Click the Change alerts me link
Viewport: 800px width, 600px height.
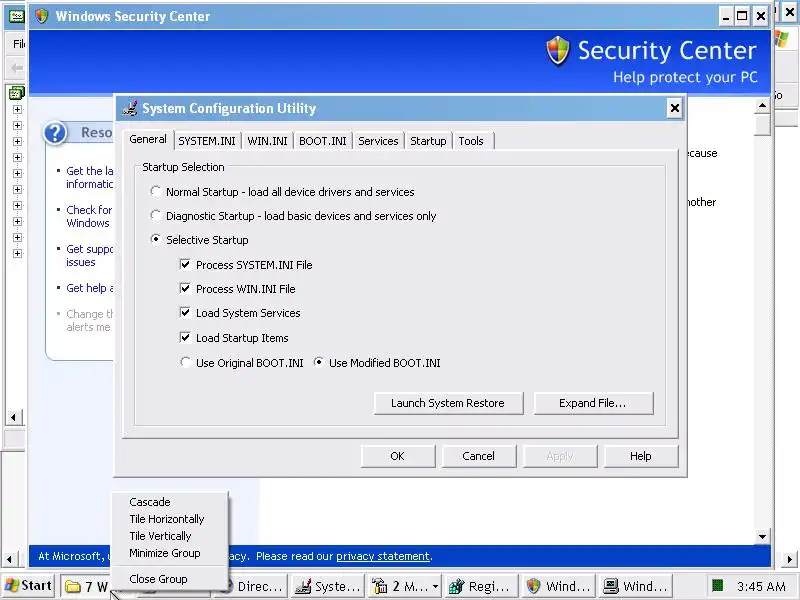coord(89,320)
